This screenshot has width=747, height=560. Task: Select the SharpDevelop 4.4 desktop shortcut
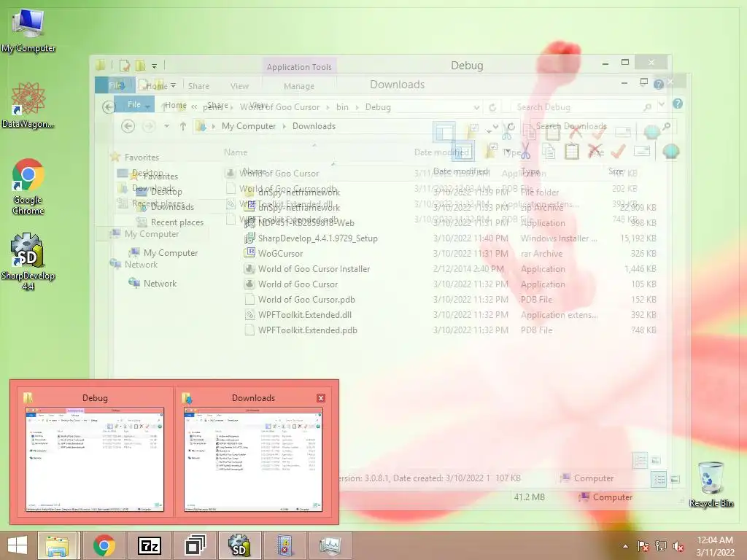pyautogui.click(x=28, y=262)
